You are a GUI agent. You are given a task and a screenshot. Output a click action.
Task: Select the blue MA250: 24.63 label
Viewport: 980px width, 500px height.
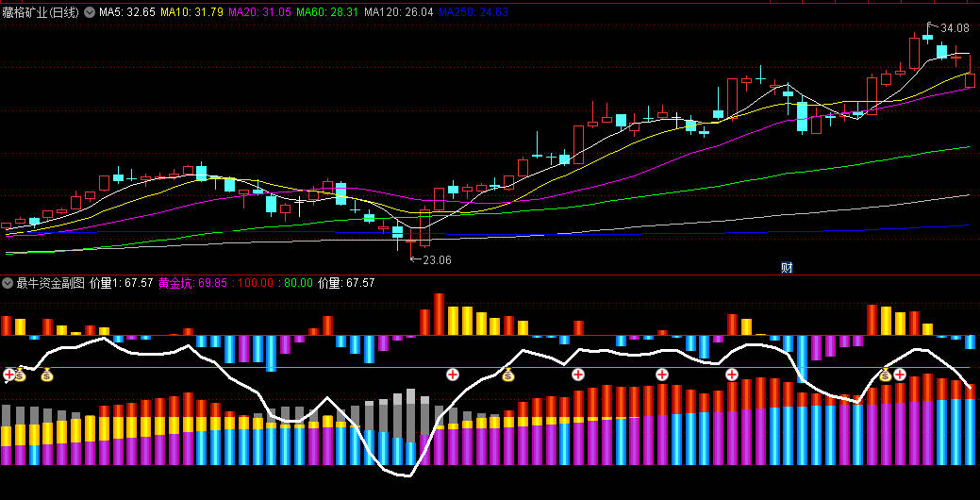[473, 12]
